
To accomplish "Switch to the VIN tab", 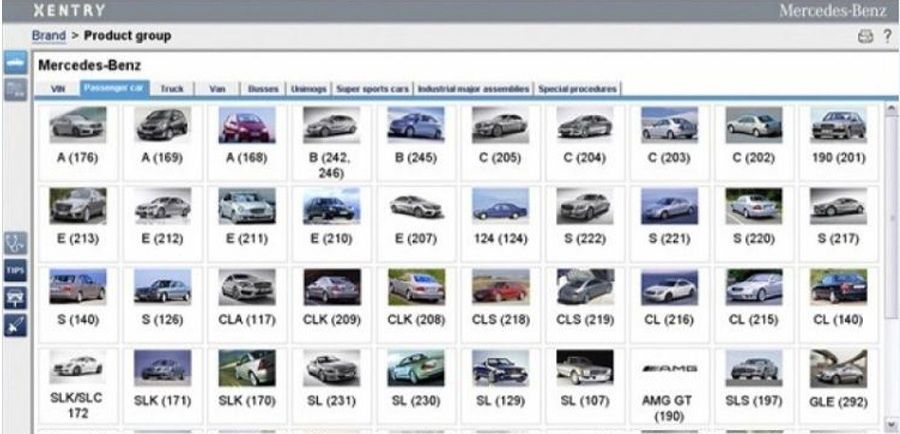I will 58,89.
